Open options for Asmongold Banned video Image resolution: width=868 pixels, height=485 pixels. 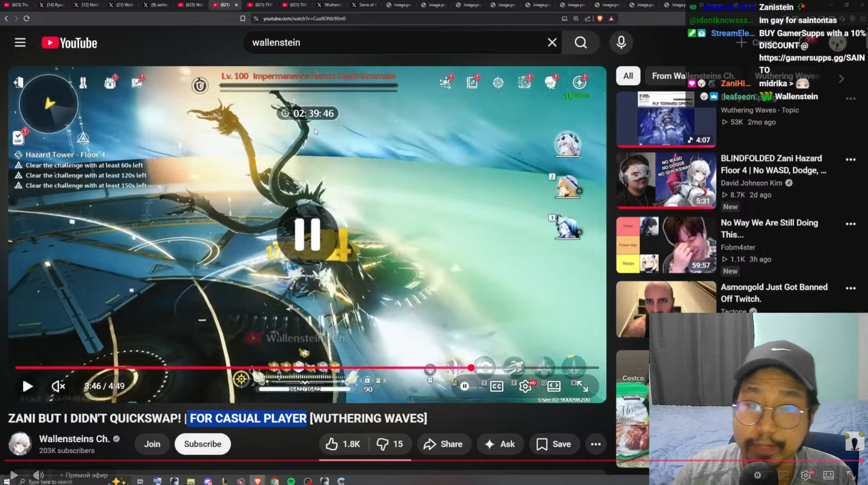click(x=851, y=288)
